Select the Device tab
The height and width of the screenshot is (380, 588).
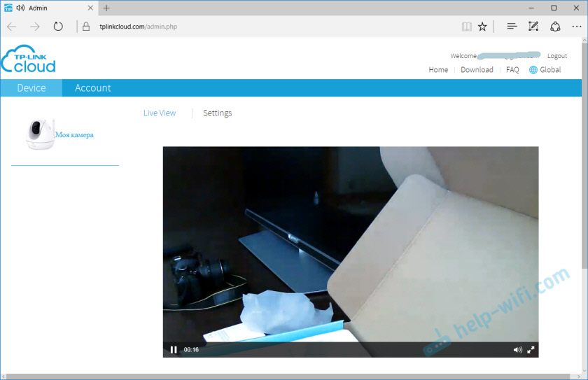[x=31, y=88]
